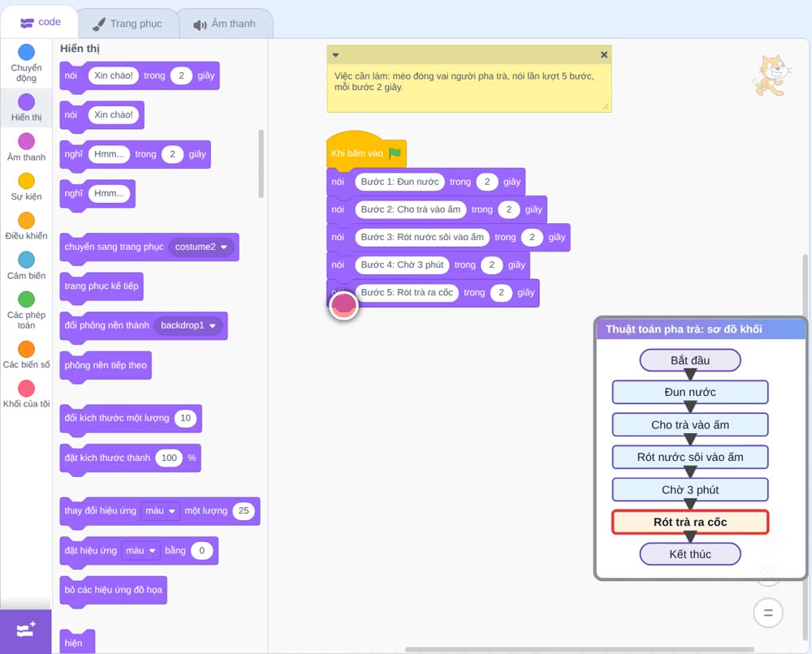Click the block palette vertical scrollbar
The image size is (812, 654).
click(261, 164)
